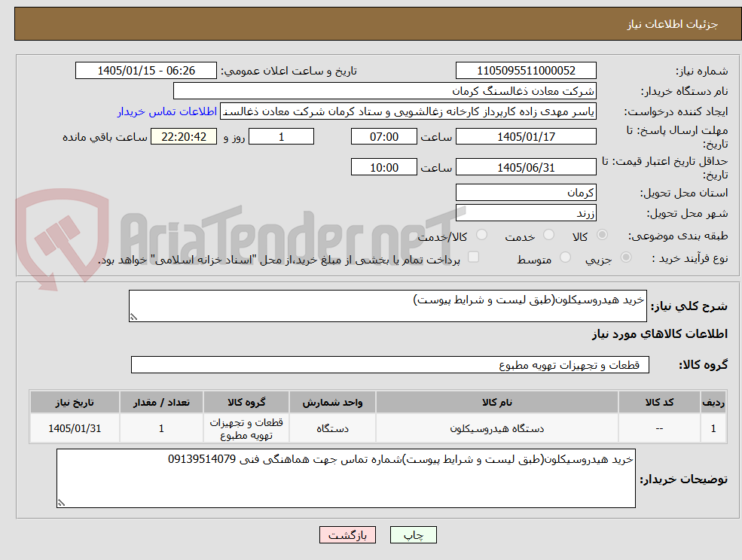742x560 pixels.
Task: Click the buyer name field شرکت معادن ذغالسنگ کرمان
Action: point(384,91)
